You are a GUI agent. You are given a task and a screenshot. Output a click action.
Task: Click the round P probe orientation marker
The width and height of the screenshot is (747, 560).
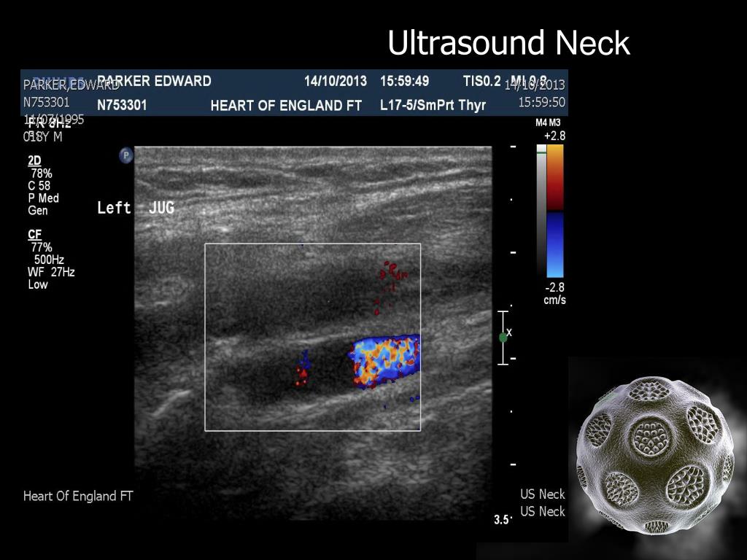(125, 155)
